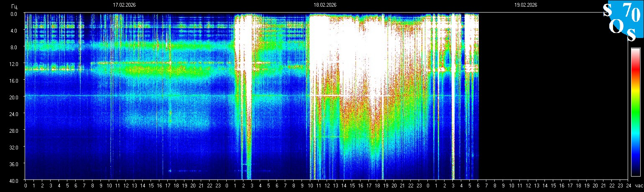Click the final 24 hour axis label
This screenshot has width=644, height=192.
[629, 186]
